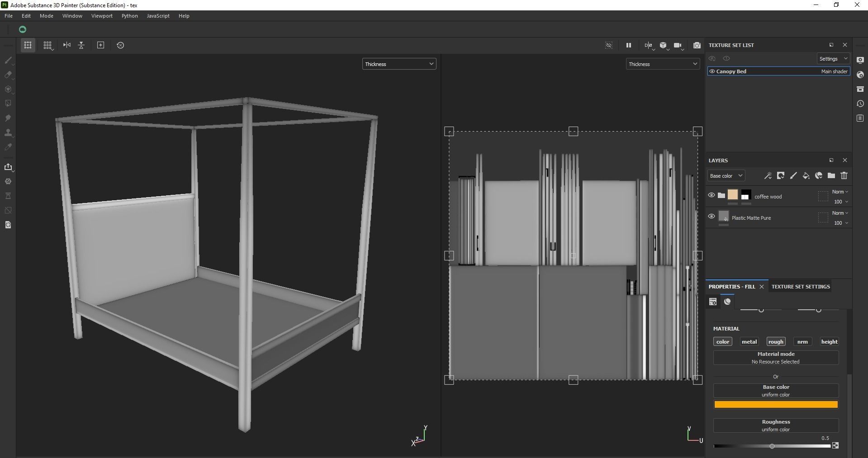Toggle the color channel button
This screenshot has width=868, height=458.
(x=722, y=342)
